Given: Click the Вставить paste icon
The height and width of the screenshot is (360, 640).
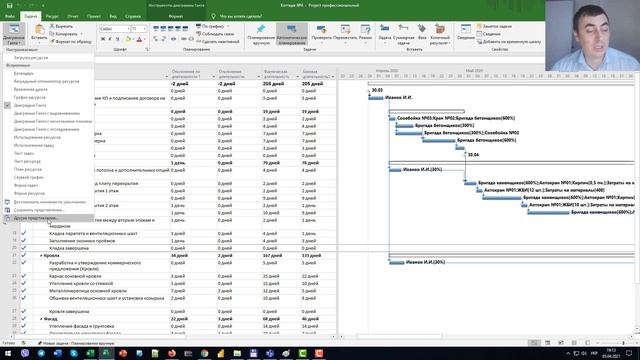Looking at the screenshot, I should coord(39,30).
